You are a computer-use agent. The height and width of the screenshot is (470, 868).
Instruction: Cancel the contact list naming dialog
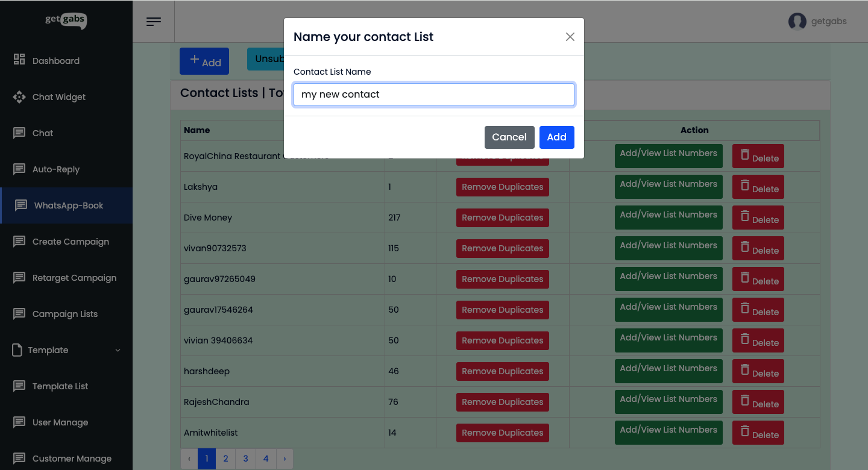509,137
